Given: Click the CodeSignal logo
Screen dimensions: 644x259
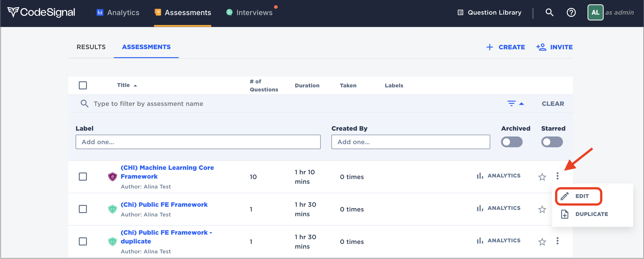Looking at the screenshot, I should pyautogui.click(x=41, y=12).
